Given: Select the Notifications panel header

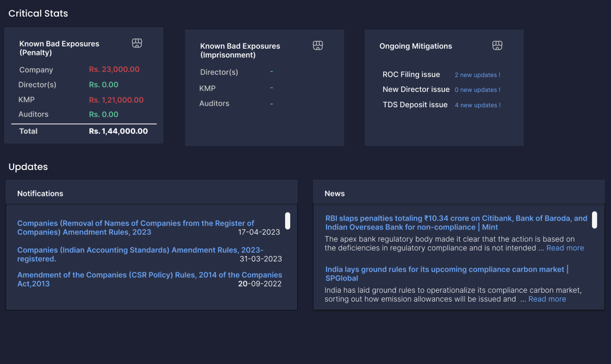Looking at the screenshot, I should (x=40, y=194).
